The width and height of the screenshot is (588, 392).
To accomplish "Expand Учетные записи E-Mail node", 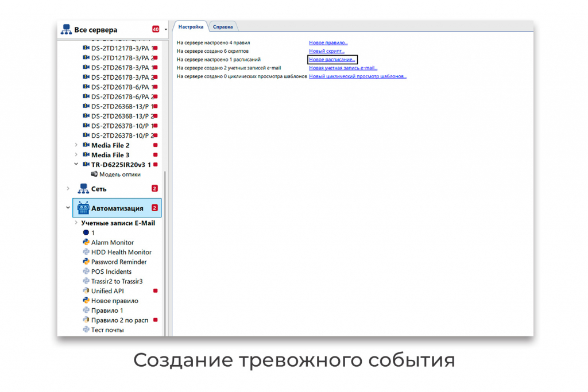I will click(x=76, y=223).
